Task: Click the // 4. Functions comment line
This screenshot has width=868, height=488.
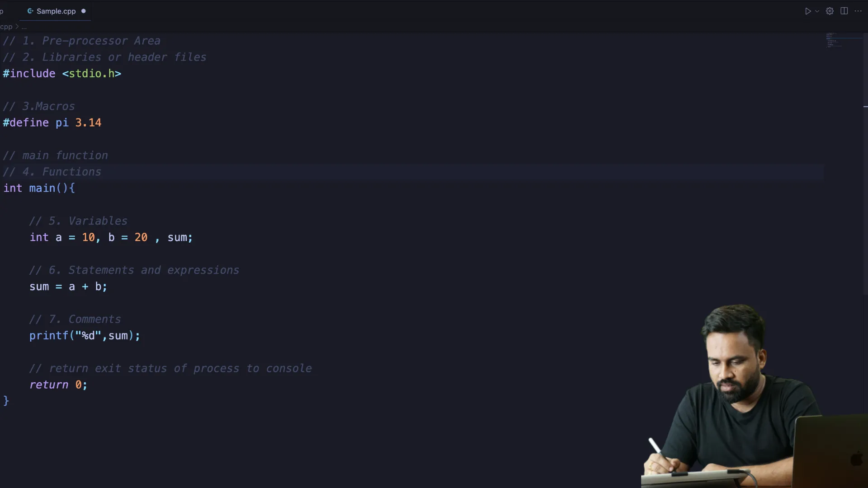Action: tap(52, 172)
